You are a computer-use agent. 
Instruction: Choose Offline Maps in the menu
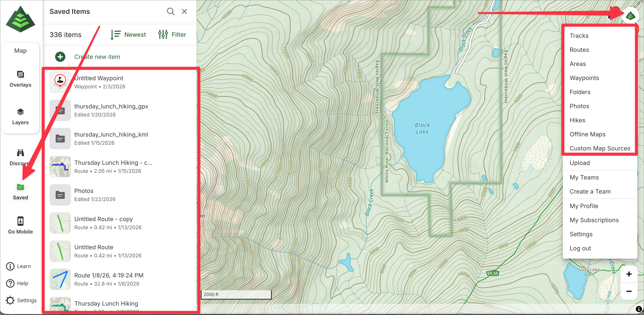click(587, 134)
